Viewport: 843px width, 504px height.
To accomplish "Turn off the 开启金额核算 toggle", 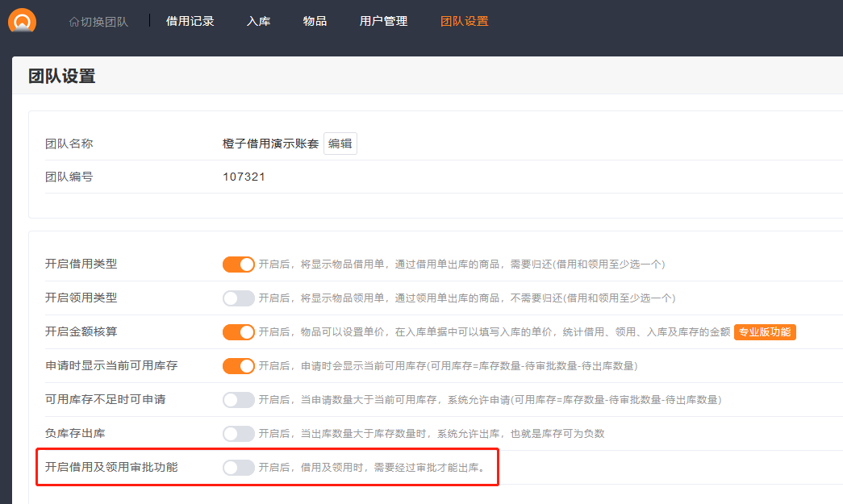I will pyautogui.click(x=239, y=332).
